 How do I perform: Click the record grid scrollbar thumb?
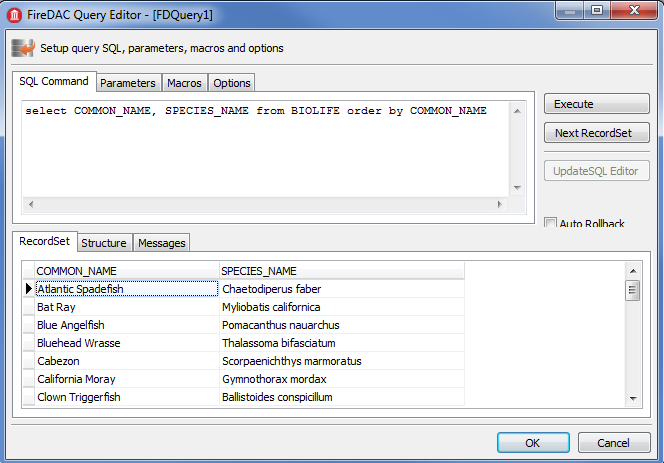[633, 290]
